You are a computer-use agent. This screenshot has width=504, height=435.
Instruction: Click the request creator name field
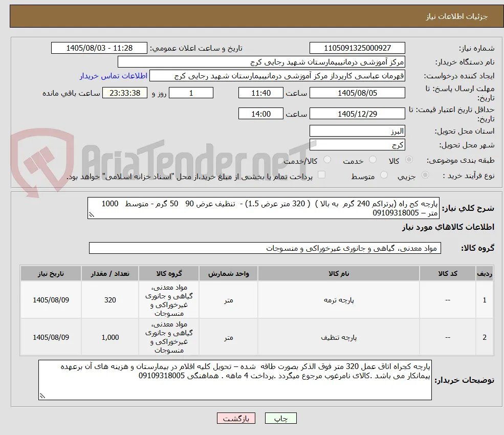(x=277, y=76)
